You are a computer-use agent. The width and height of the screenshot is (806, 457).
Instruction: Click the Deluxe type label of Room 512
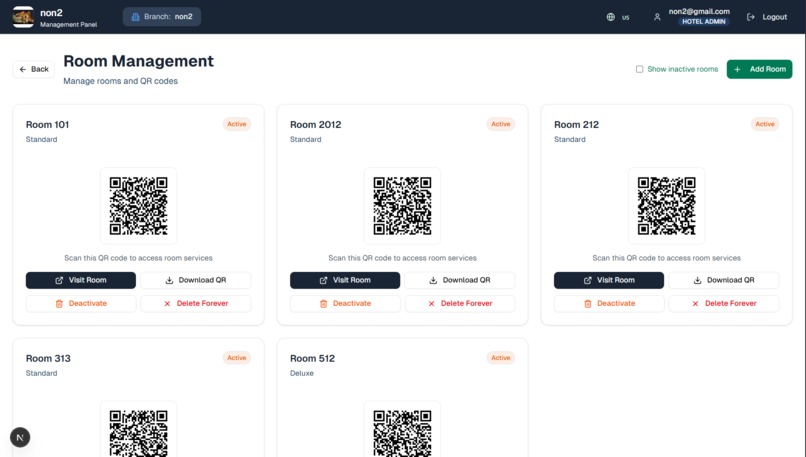click(x=302, y=373)
